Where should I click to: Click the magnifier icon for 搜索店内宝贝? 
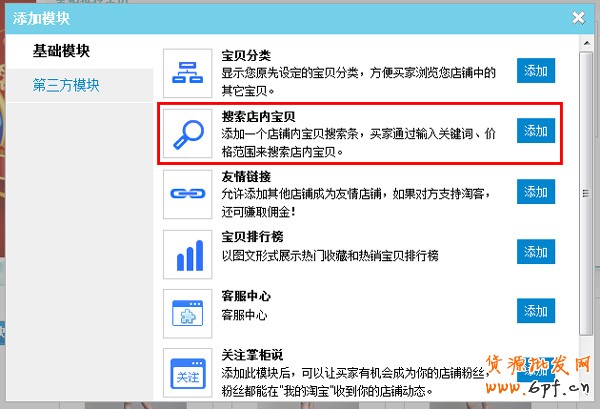coord(188,132)
